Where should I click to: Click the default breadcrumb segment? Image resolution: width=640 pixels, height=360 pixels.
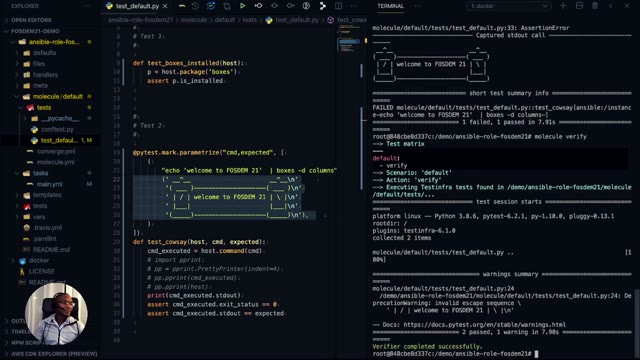[x=224, y=20]
